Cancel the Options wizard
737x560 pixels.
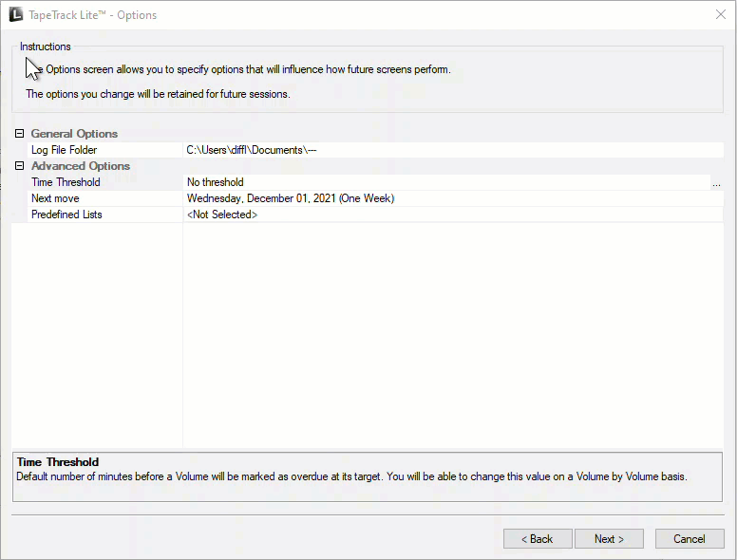[690, 538]
